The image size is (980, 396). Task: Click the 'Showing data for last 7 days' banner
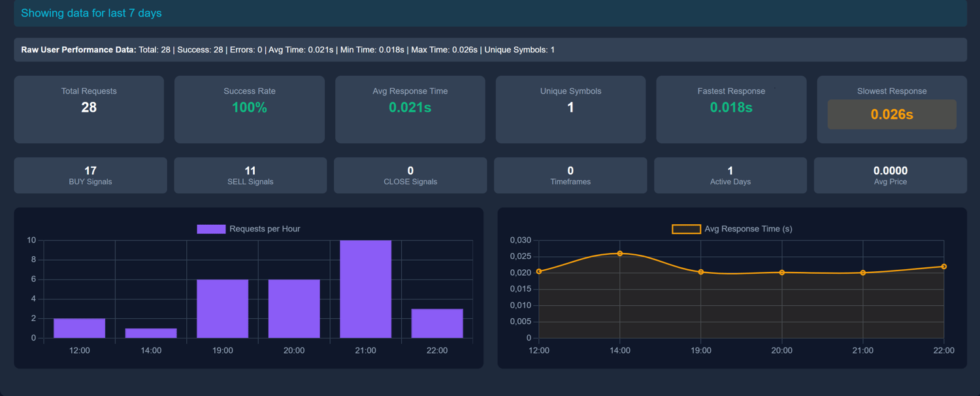(x=490, y=13)
